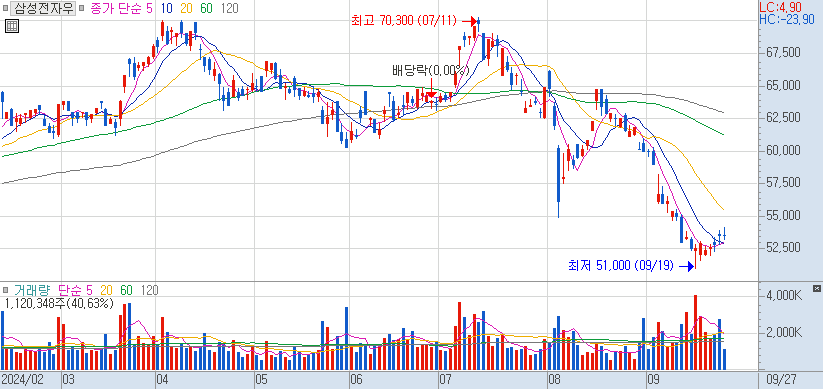
Task: Click the 배당락(0,00%) ex-dividend label
Action: pyautogui.click(x=430, y=70)
